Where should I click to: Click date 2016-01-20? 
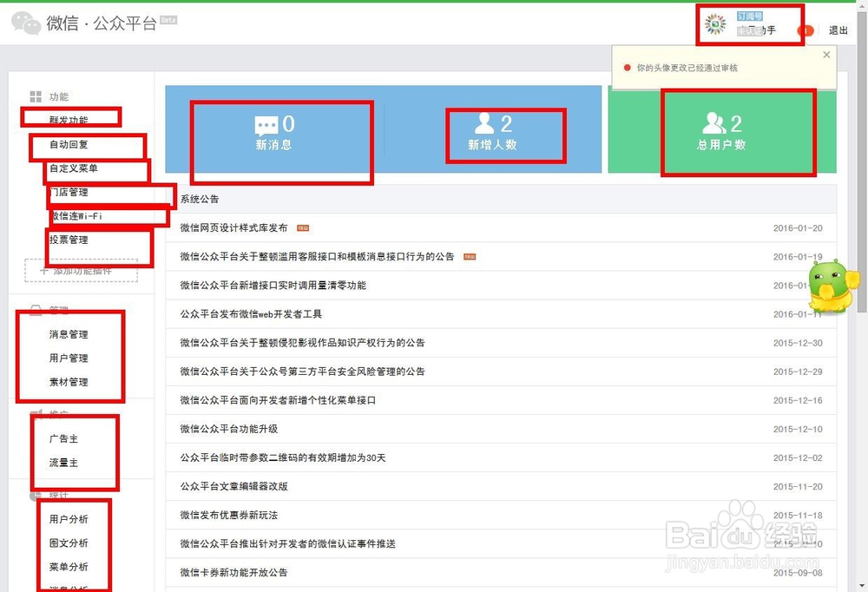[x=798, y=227]
